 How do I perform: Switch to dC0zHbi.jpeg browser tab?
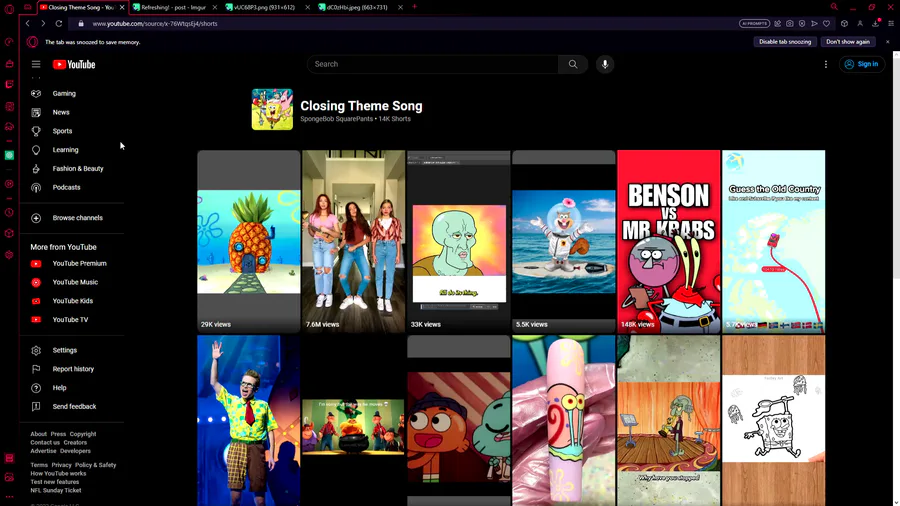pyautogui.click(x=359, y=7)
